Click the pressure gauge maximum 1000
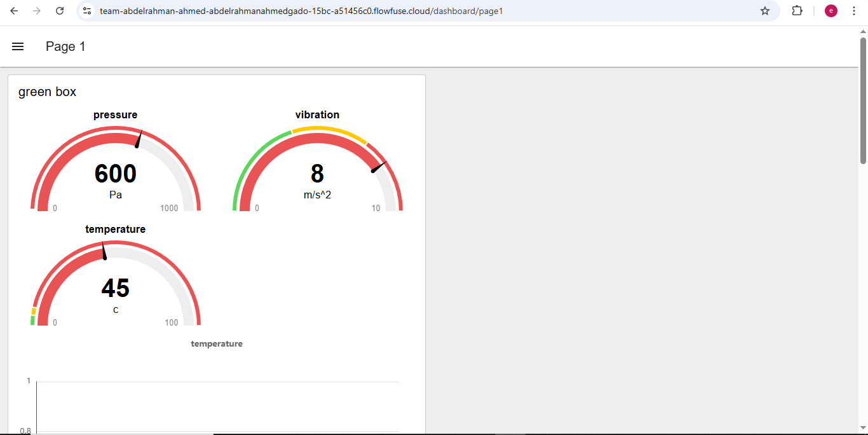Viewport: 868px width, 435px height. pos(169,208)
